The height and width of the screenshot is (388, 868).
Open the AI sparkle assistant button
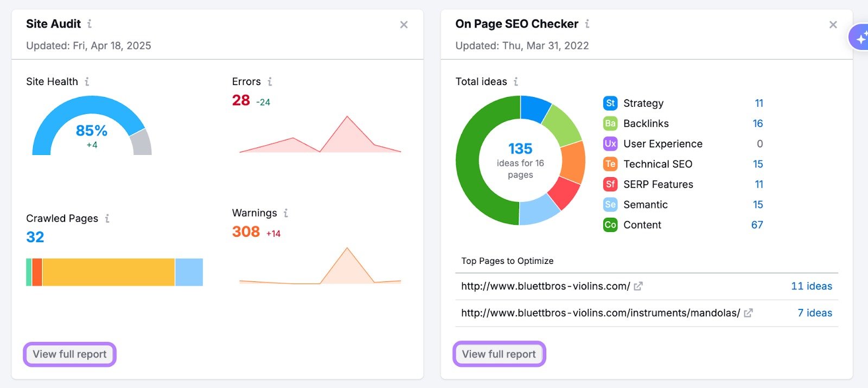pos(859,38)
